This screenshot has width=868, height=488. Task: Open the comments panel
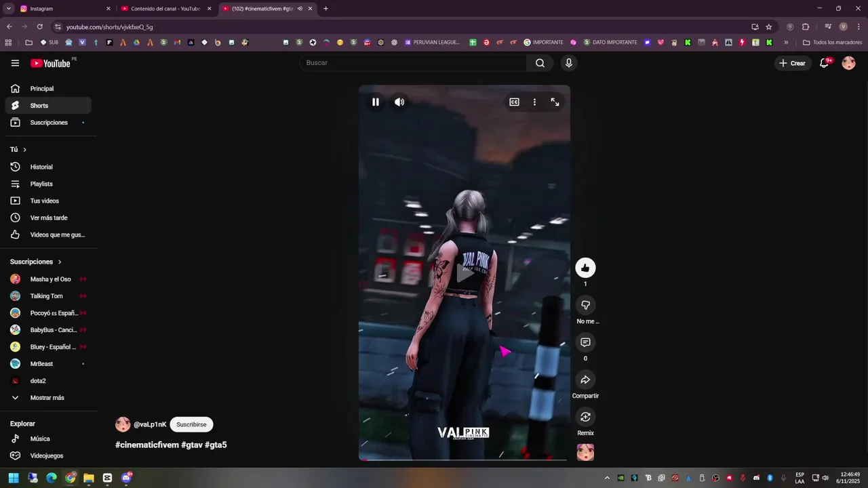coord(585,342)
